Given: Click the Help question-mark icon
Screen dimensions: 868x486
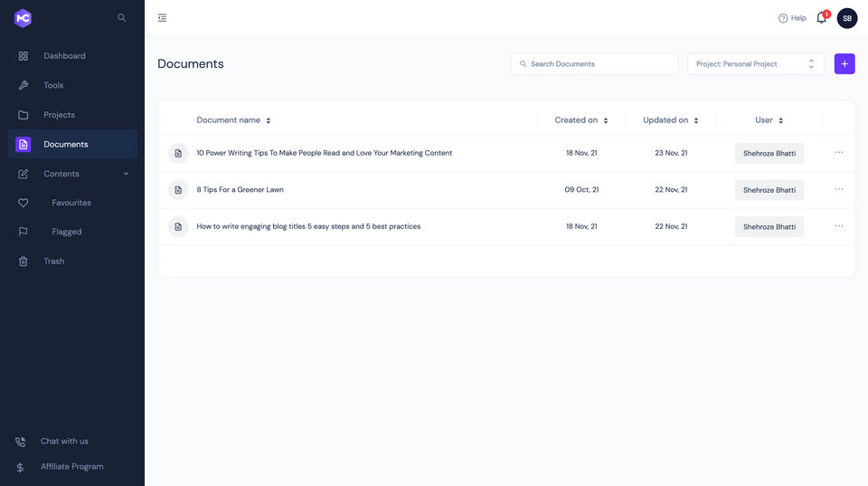Looking at the screenshot, I should click(x=783, y=18).
